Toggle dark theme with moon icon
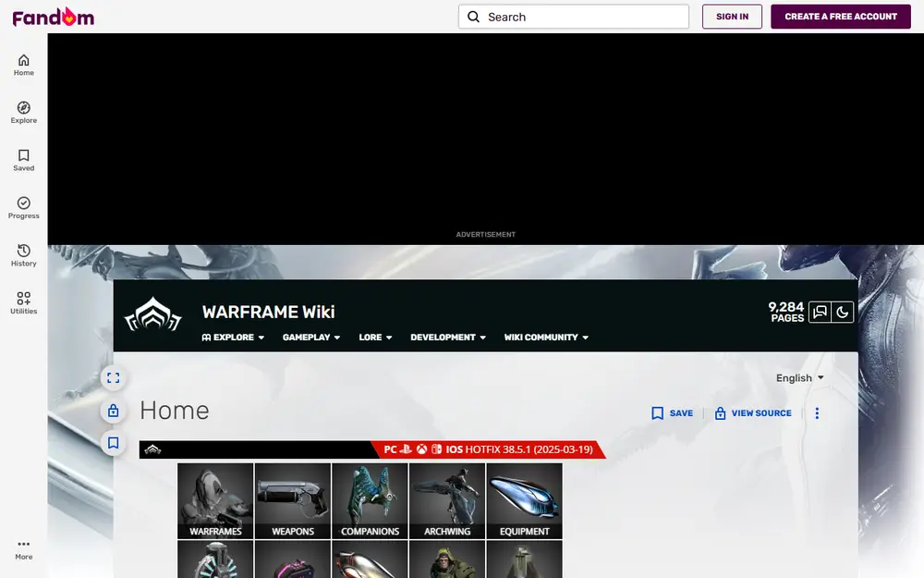 (x=842, y=312)
